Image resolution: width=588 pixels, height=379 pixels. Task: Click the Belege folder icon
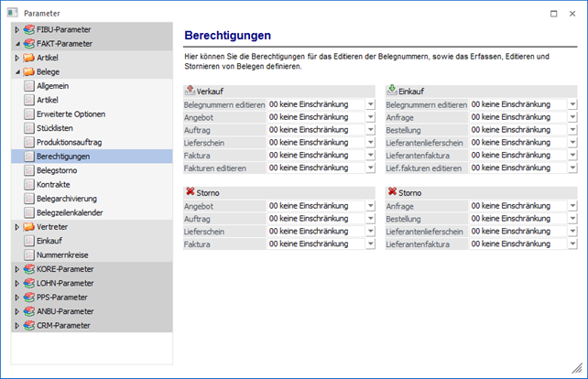click(x=28, y=71)
